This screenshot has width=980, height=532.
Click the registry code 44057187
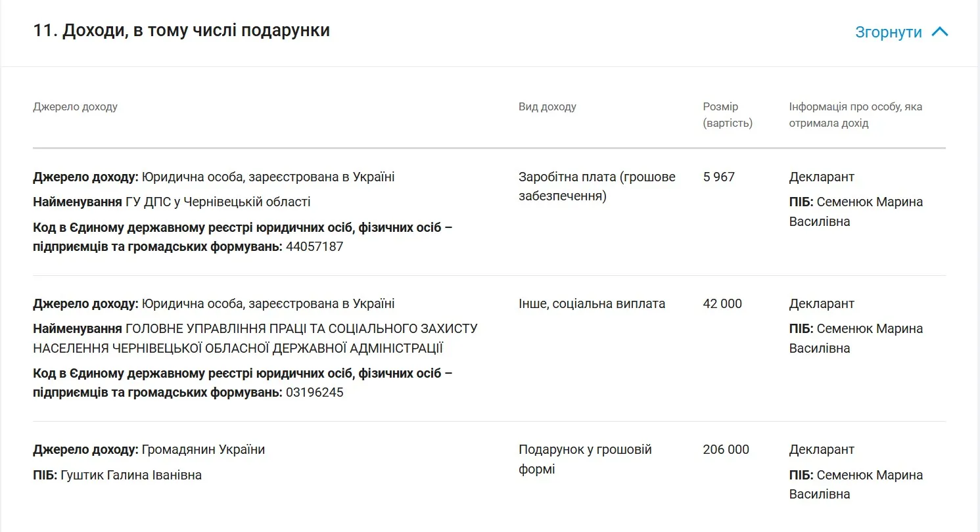point(314,247)
